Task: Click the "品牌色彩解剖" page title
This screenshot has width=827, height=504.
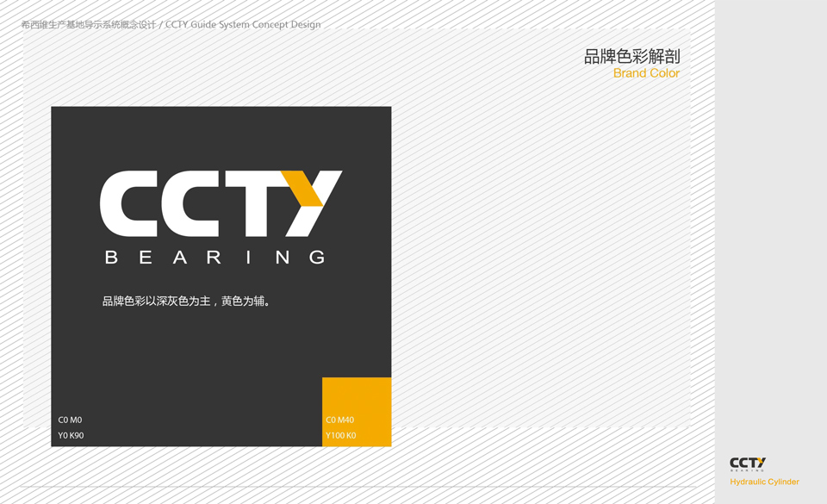Action: pyautogui.click(x=631, y=57)
